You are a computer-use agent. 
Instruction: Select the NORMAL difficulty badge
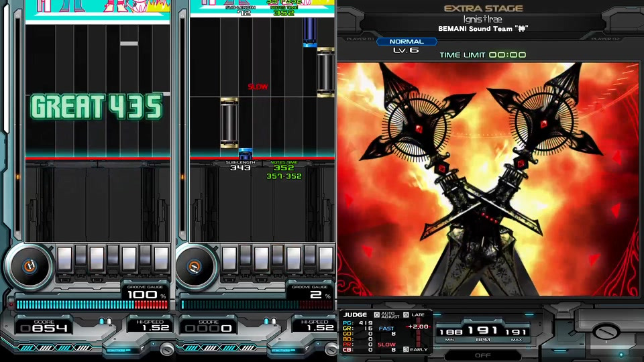click(x=407, y=42)
